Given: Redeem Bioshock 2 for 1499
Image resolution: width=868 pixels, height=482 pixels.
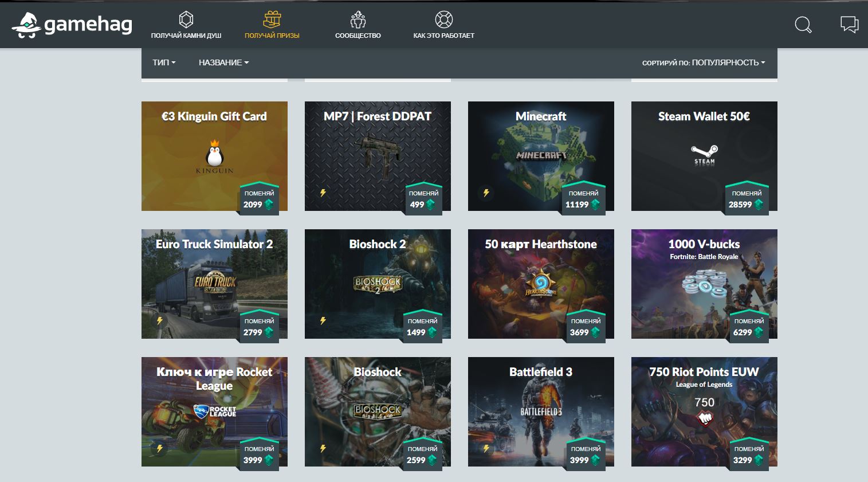Looking at the screenshot, I should point(422,326).
